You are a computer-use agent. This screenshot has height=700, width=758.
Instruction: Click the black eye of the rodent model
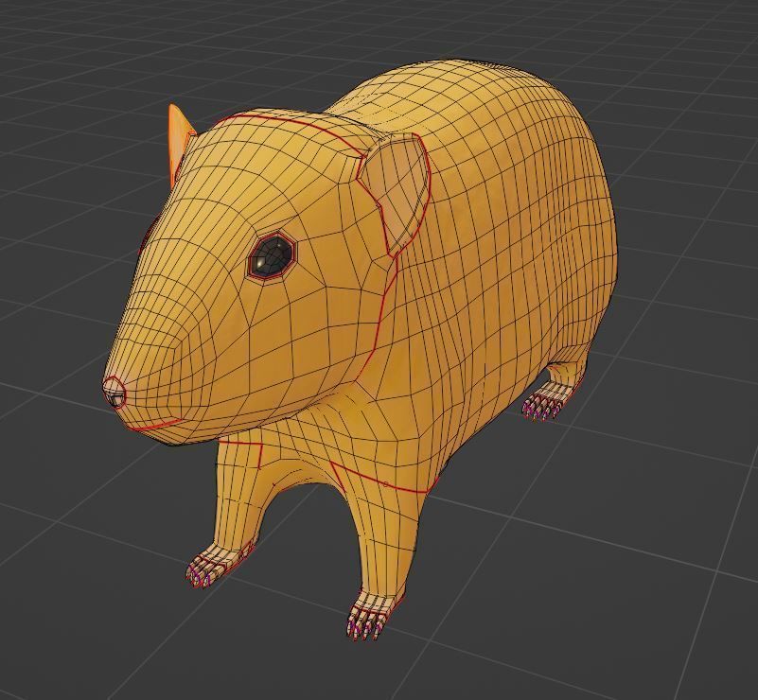(273, 256)
